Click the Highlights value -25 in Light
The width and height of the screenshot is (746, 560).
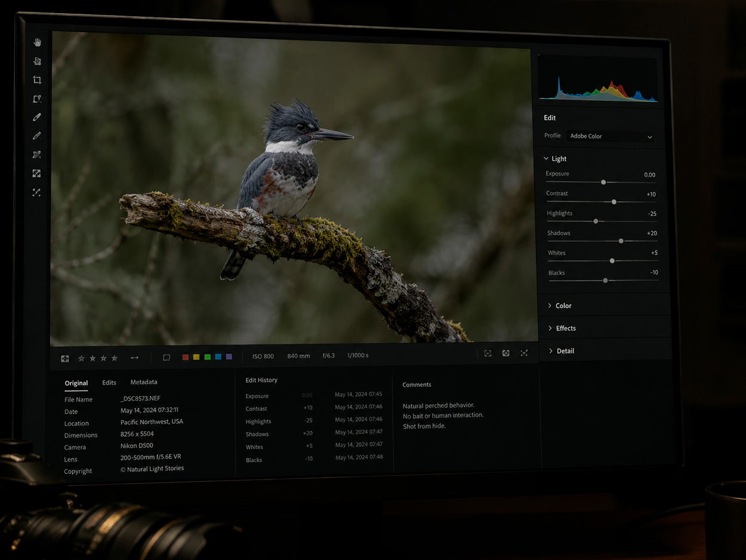click(x=652, y=214)
